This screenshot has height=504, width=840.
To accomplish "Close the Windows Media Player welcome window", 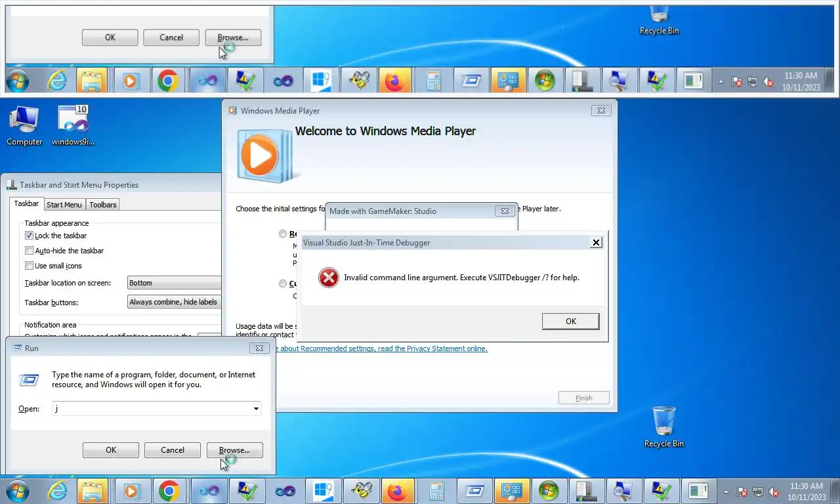I will click(x=601, y=111).
